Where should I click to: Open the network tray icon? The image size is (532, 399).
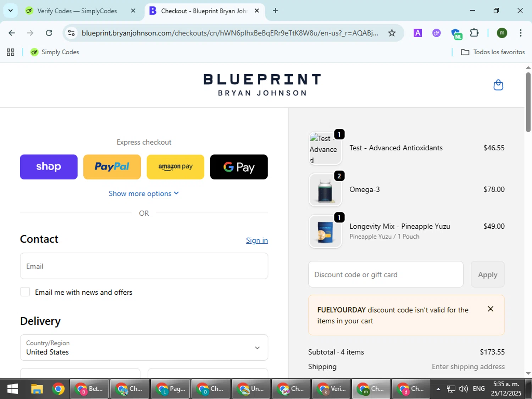click(x=451, y=389)
